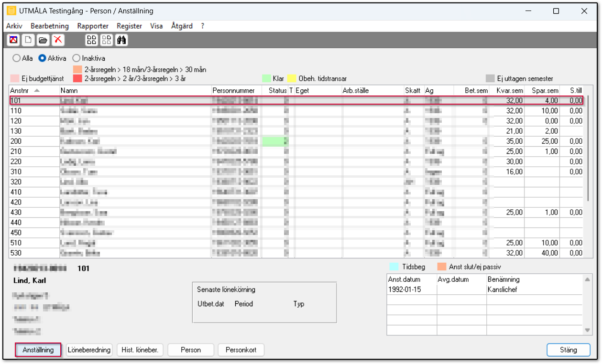Click the Spar.sem column header

click(x=542, y=90)
